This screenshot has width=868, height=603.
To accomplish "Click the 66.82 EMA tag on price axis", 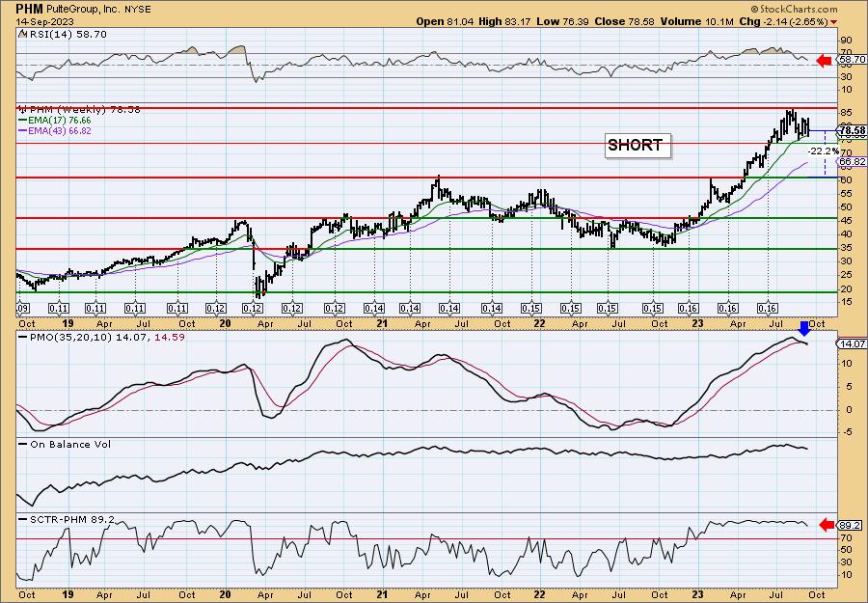I will (853, 162).
